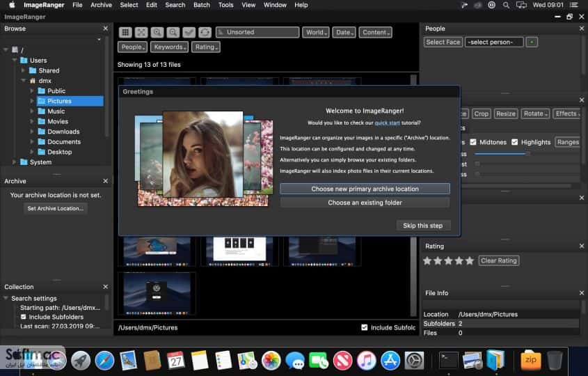Open Spotlight search in menu bar
The height and width of the screenshot is (376, 588).
coord(506,5)
